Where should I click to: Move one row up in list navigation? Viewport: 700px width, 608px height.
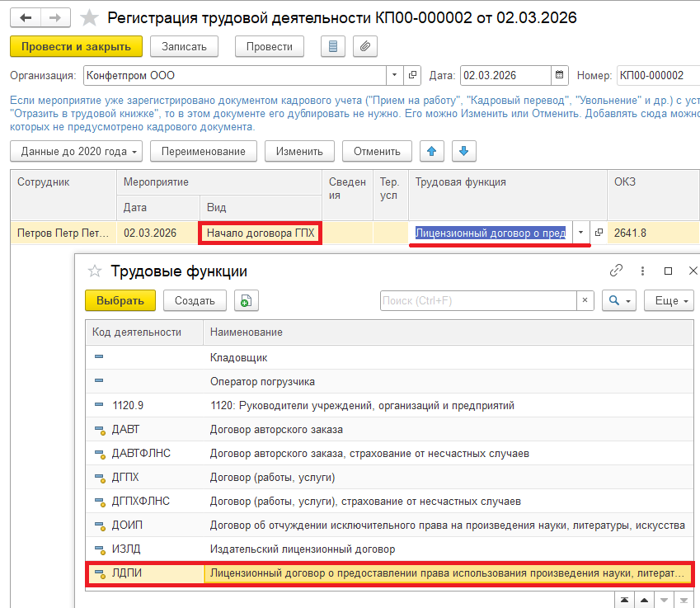[x=644, y=600]
